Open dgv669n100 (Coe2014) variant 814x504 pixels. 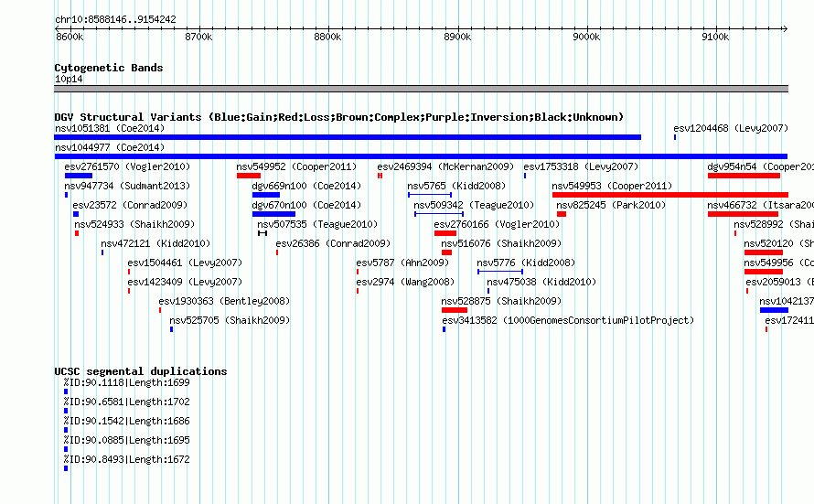click(x=306, y=186)
